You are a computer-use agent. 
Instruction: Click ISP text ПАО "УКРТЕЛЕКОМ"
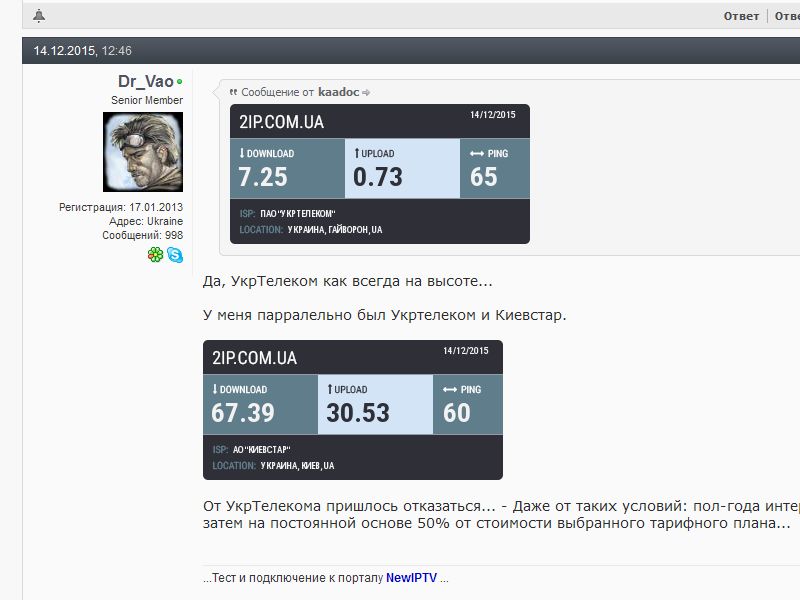(x=298, y=214)
